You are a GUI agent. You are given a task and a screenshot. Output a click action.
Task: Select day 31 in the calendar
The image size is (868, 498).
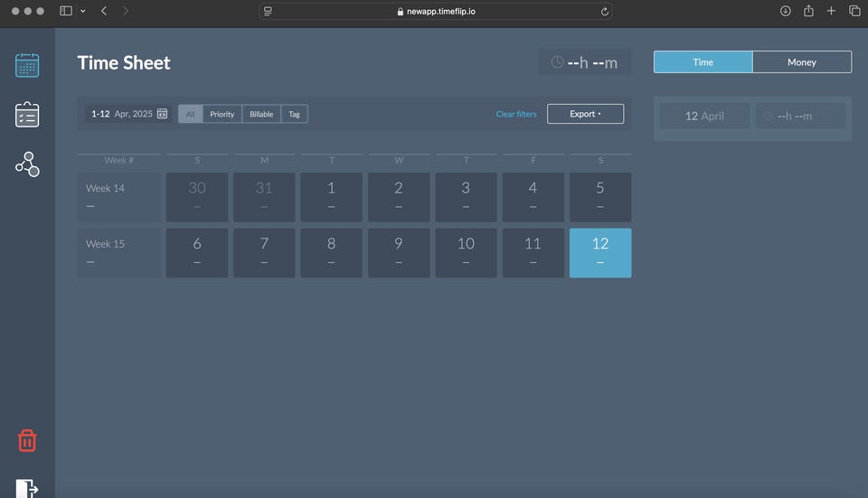tap(264, 197)
